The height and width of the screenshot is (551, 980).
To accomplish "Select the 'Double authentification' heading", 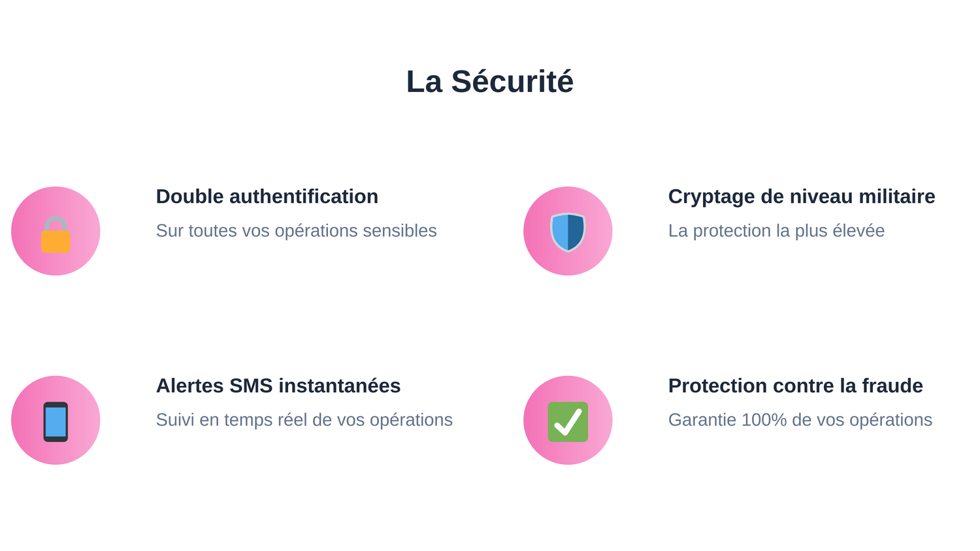I will (267, 197).
